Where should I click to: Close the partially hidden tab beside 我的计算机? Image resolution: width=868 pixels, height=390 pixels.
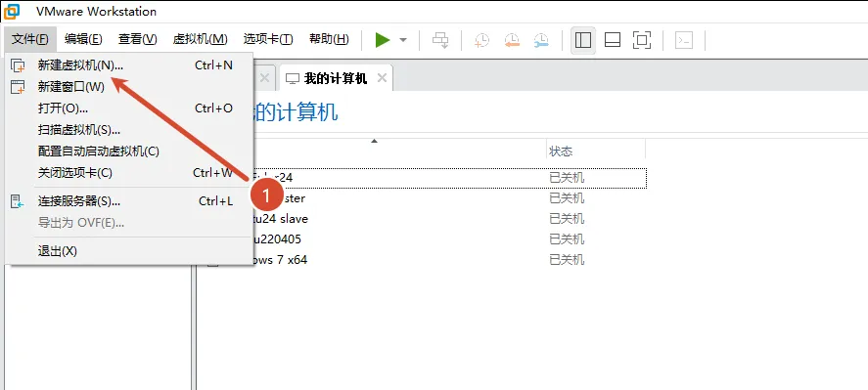(x=264, y=78)
